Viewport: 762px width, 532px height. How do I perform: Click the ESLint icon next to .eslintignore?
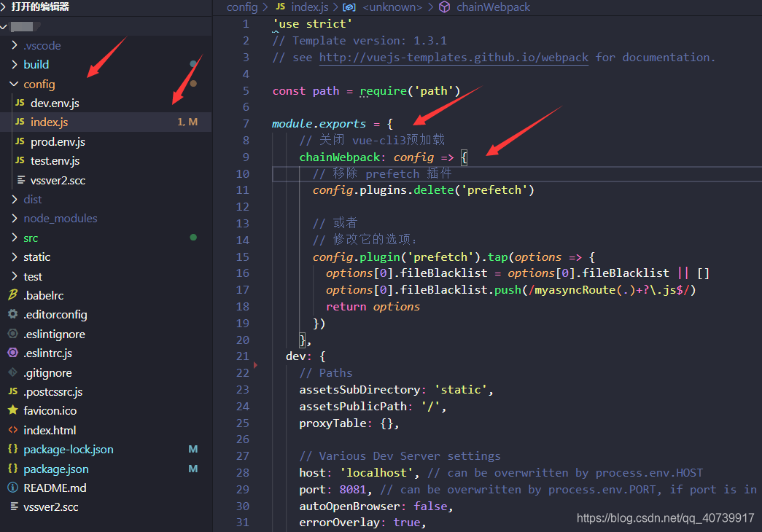[13, 334]
